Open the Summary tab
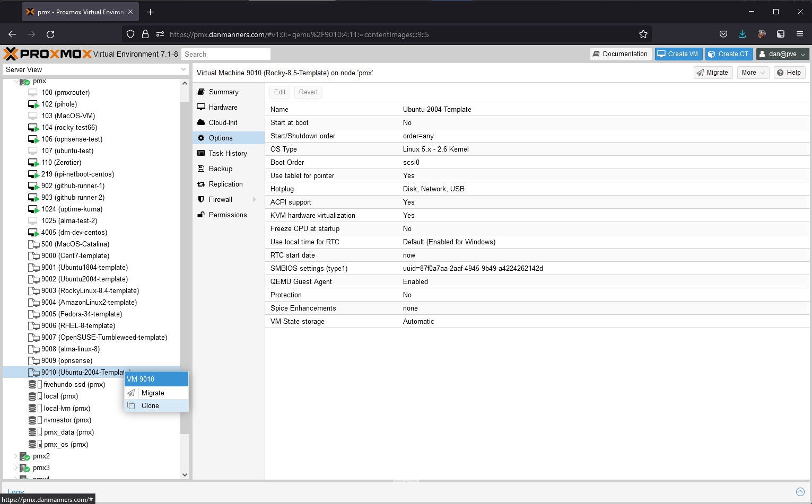 point(229,92)
